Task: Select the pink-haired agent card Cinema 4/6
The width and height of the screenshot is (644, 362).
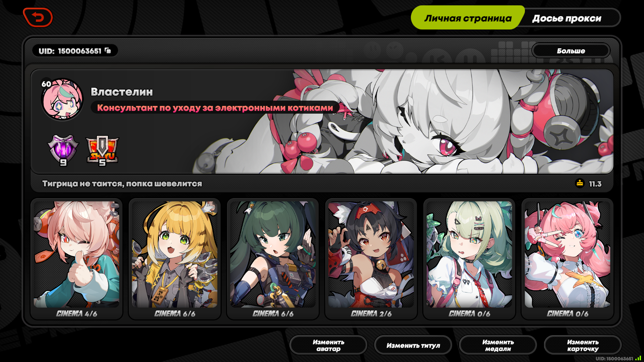Action: [76, 259]
